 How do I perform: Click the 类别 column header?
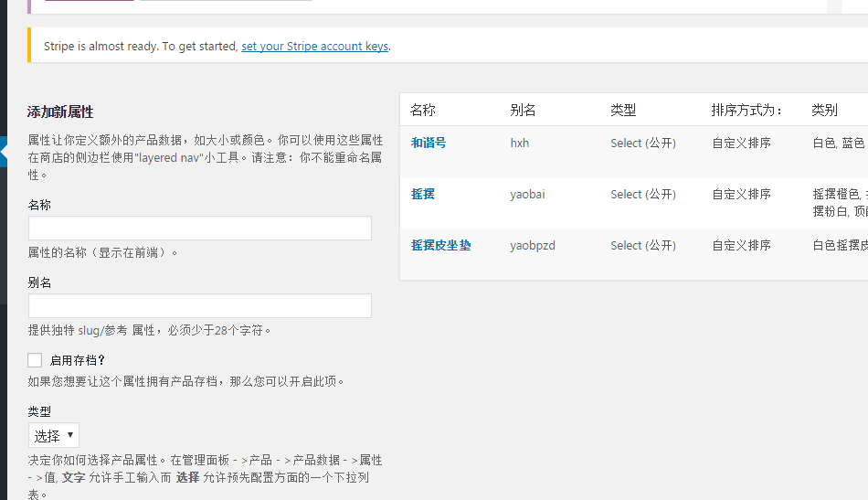tap(824, 110)
